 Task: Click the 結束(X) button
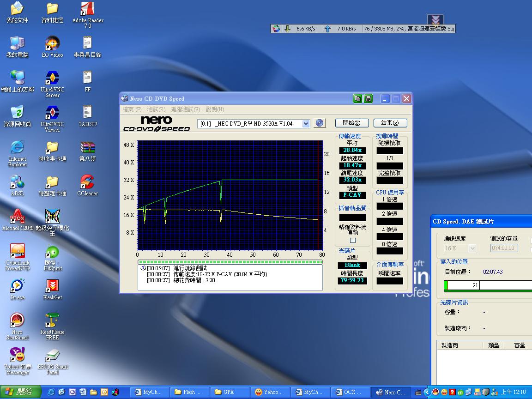[390, 123]
